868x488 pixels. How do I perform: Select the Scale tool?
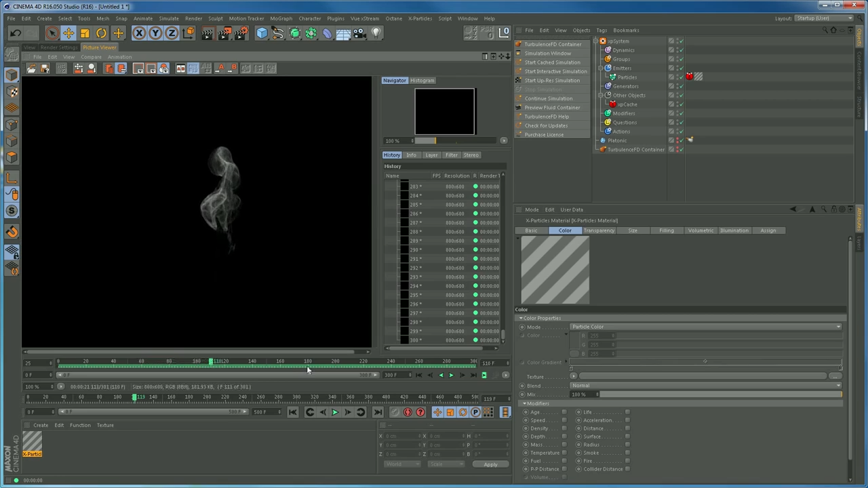pyautogui.click(x=85, y=33)
